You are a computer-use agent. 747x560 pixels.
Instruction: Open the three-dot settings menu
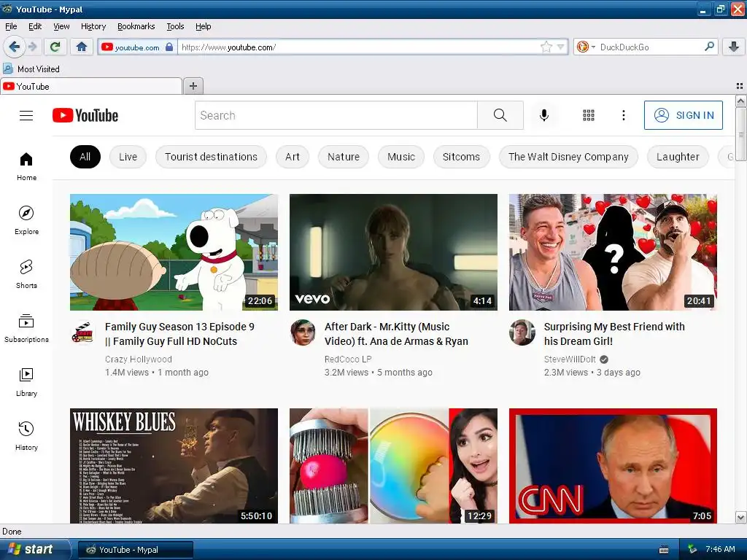623,115
